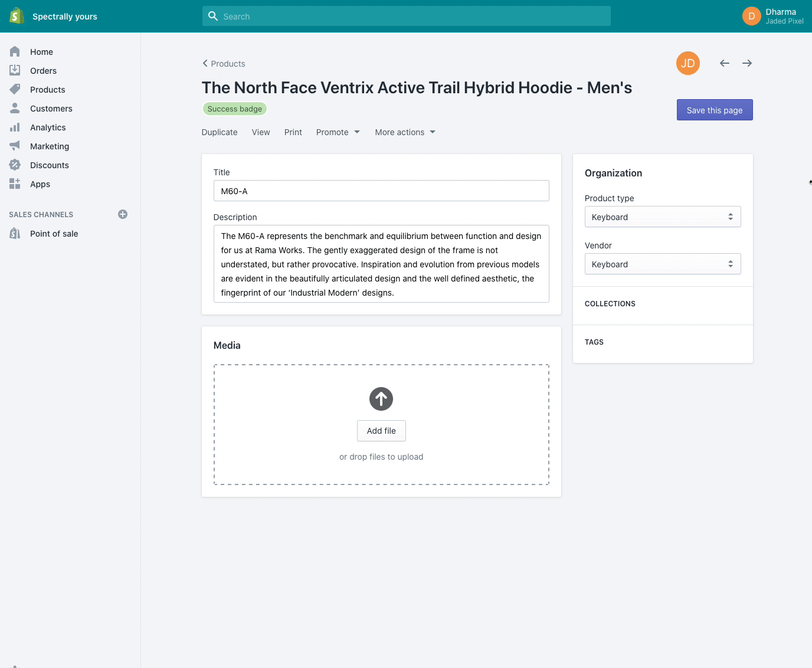Click the product title heading
812x668 pixels.
coord(417,87)
